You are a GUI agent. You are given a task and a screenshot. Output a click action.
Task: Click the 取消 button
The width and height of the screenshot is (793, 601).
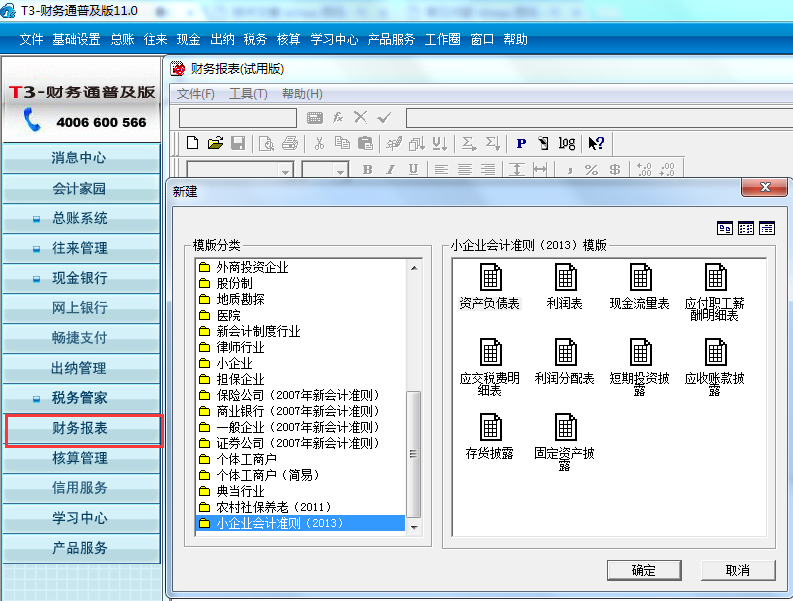(738, 570)
